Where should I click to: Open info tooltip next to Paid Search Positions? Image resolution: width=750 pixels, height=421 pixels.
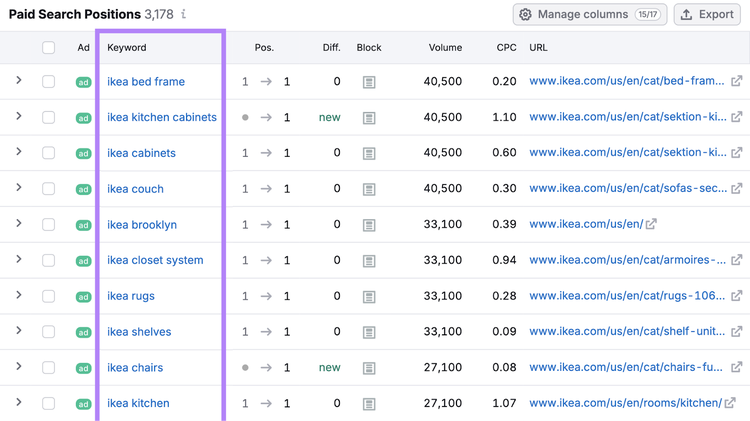tap(183, 14)
